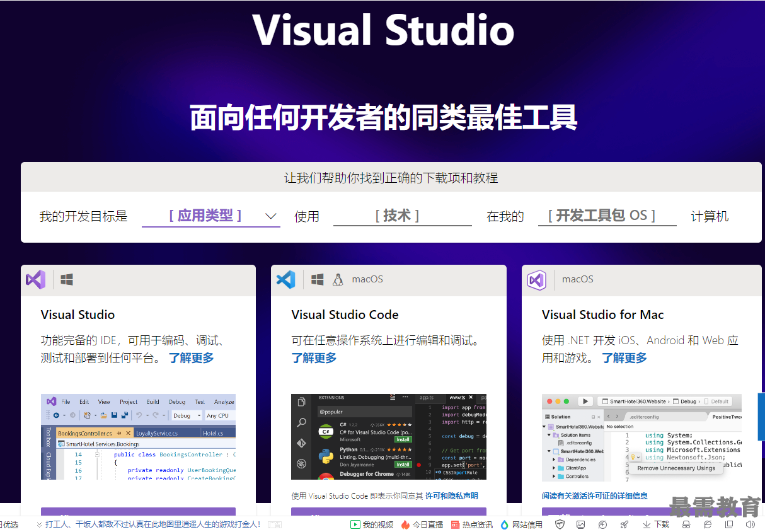
Task: Click the chevron arrow beside 应用类型
Action: pos(271,216)
